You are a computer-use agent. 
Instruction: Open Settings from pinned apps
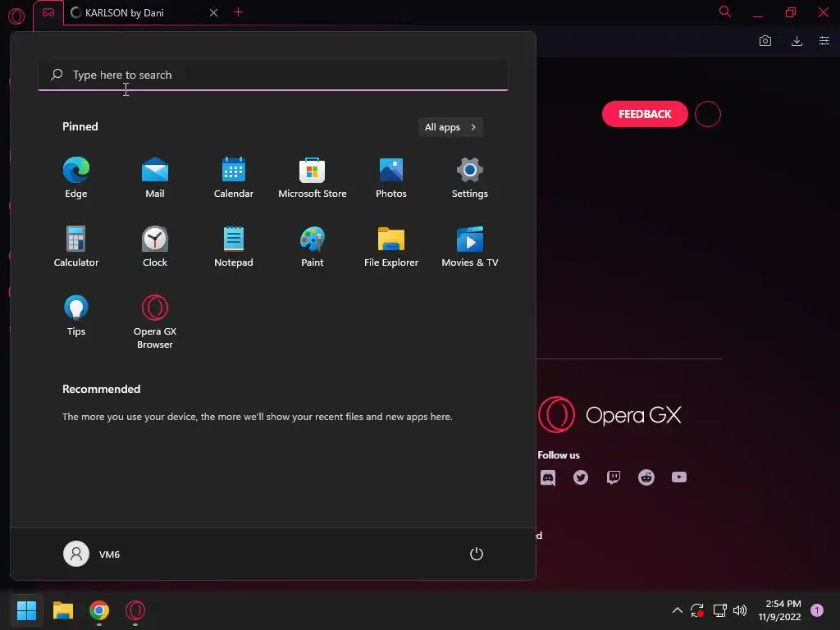[x=470, y=177]
